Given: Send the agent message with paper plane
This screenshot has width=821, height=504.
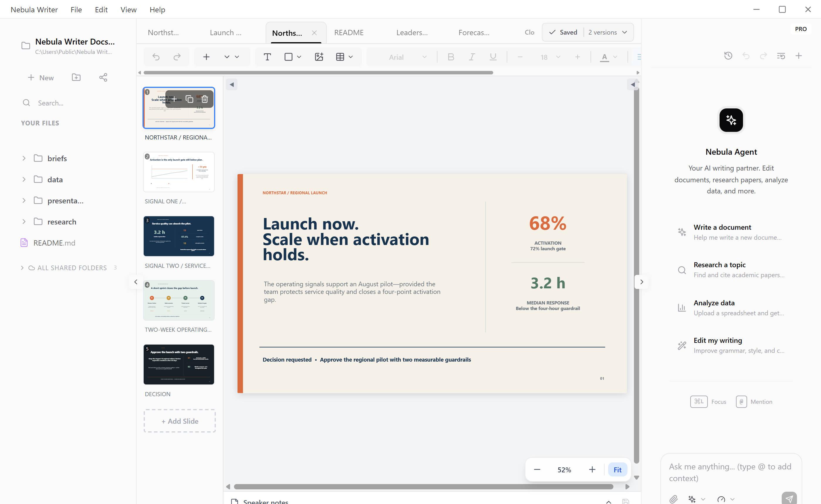Looking at the screenshot, I should 789,498.
